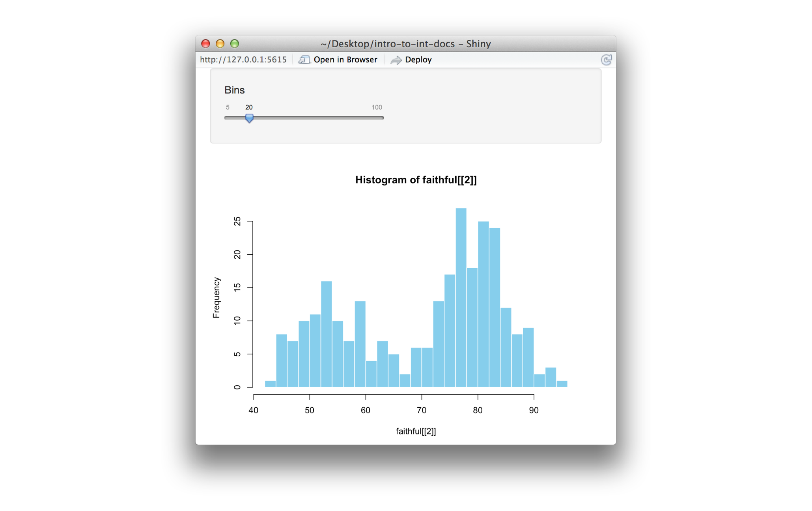
Task: Click the Bins slider handle
Action: [x=250, y=118]
